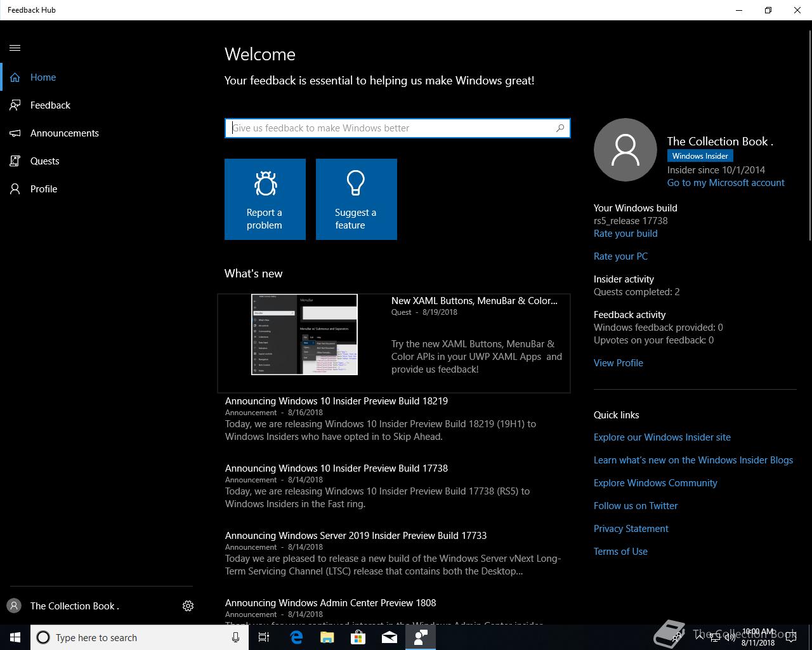
Task: Click 'rs5_release 17738' build text
Action: coord(631,221)
